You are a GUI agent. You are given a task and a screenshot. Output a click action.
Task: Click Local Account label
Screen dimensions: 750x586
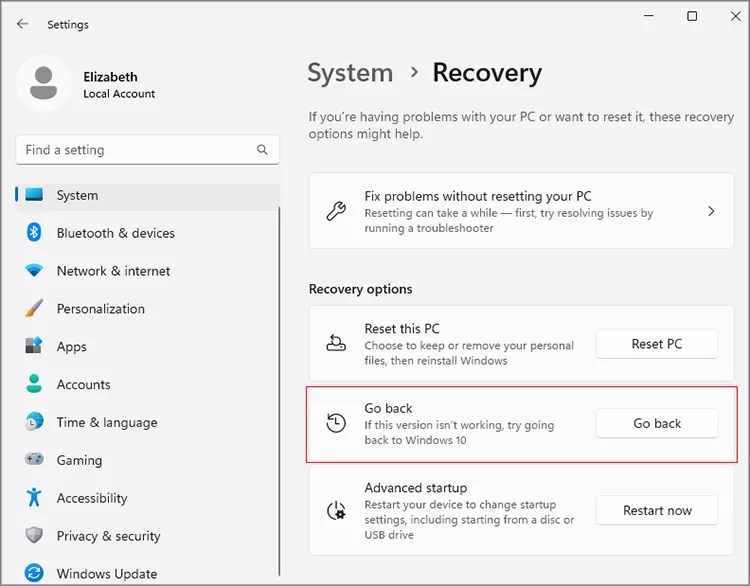(119, 94)
